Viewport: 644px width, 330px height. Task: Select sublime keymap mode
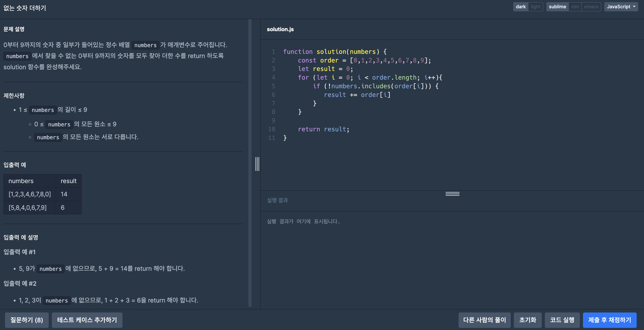pyautogui.click(x=557, y=7)
